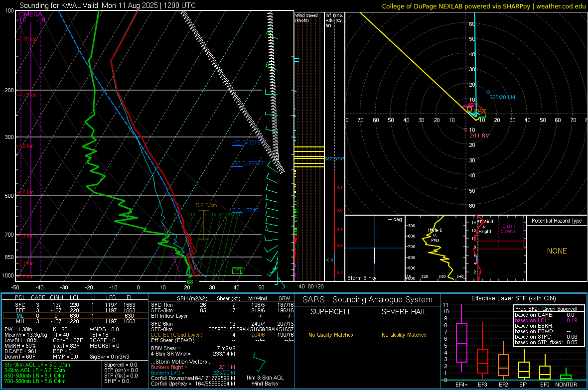The height and width of the screenshot is (390, 588).
Task: Click the Eff Shear (EBWD) row label
Action: pos(173,341)
